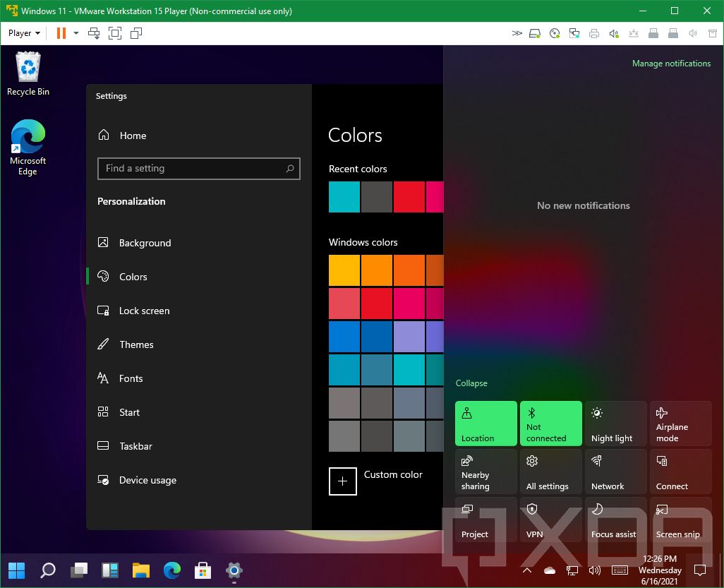Image resolution: width=724 pixels, height=588 pixels.
Task: Click the network adapter device icon
Action: point(574,33)
